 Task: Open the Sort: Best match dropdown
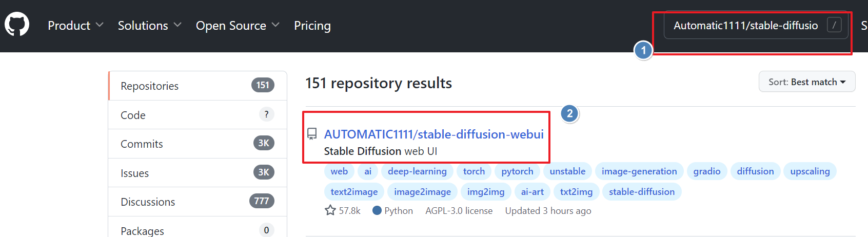pos(807,82)
